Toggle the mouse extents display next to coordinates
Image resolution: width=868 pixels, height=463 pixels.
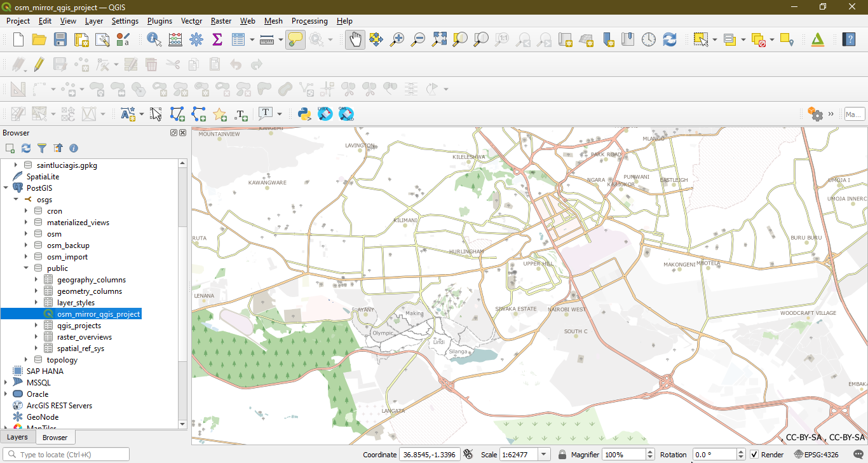click(x=468, y=454)
